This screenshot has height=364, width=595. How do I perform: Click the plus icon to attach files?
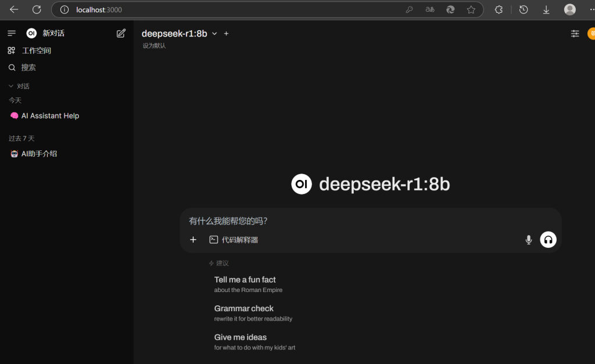point(193,239)
